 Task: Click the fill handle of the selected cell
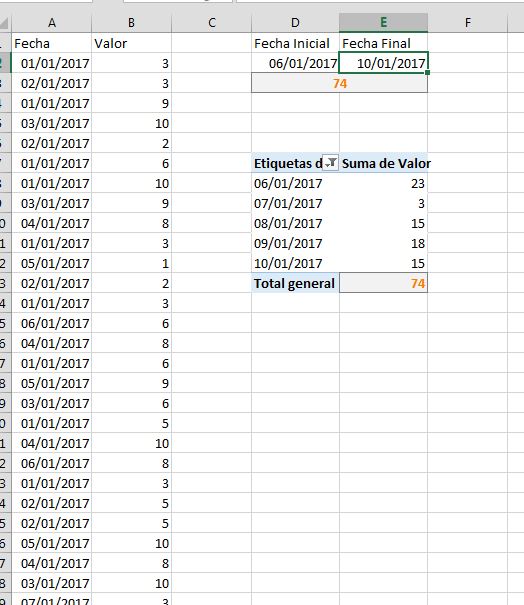pyautogui.click(x=428, y=73)
